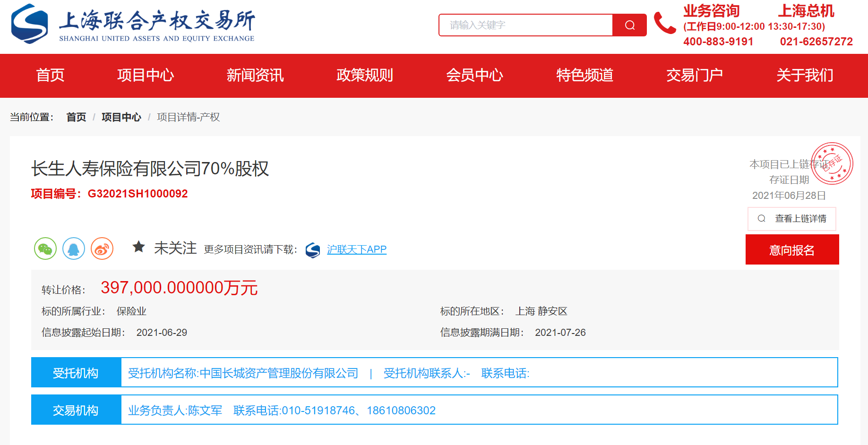Click the start date 2021-06-29

tap(162, 333)
